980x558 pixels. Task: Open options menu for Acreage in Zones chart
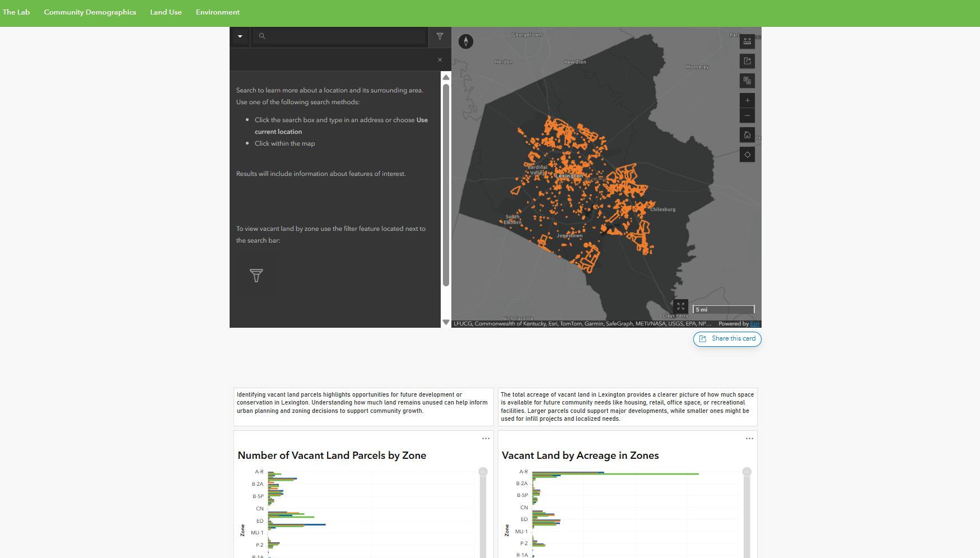tap(749, 439)
